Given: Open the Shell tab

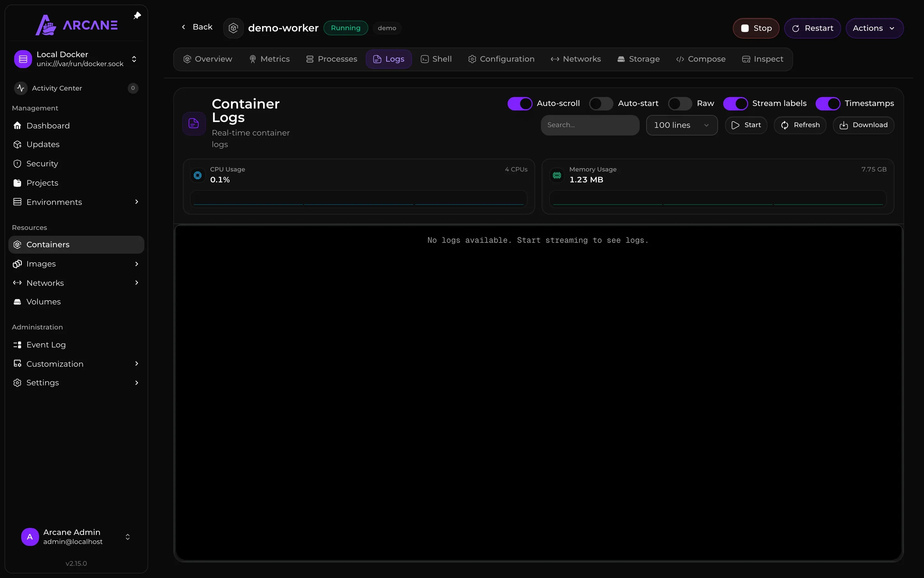Looking at the screenshot, I should [436, 59].
